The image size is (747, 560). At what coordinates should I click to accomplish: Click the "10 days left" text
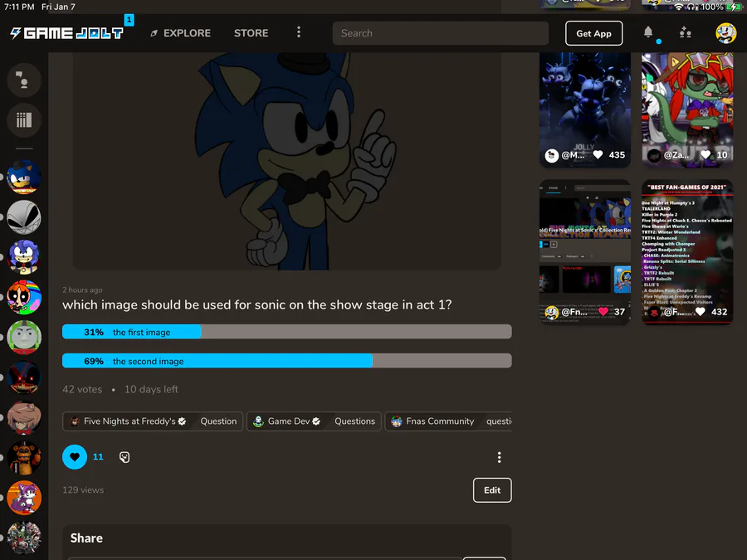152,390
